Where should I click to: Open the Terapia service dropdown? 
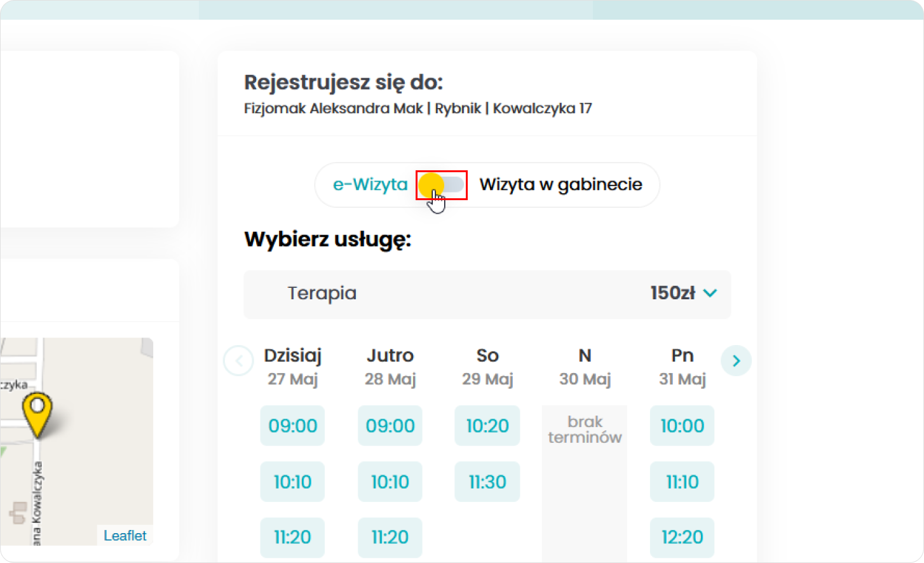[487, 294]
